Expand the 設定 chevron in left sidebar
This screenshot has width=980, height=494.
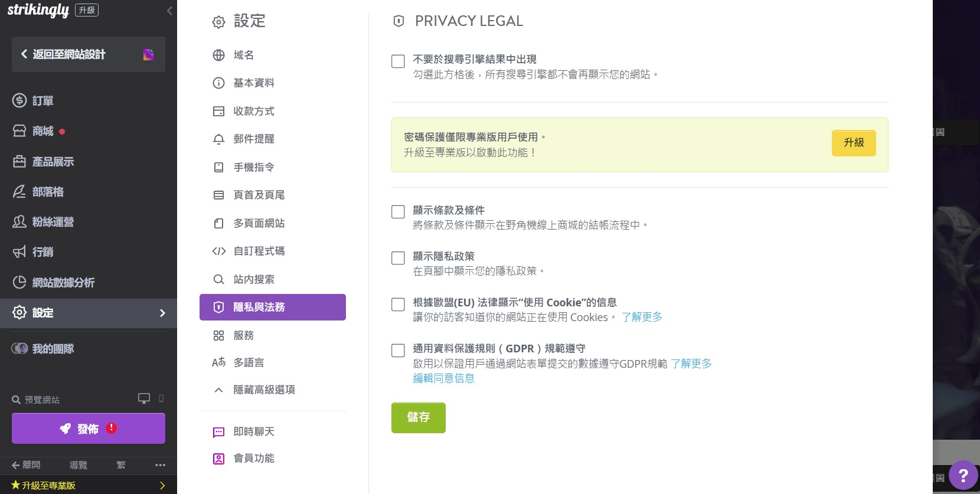coord(162,313)
